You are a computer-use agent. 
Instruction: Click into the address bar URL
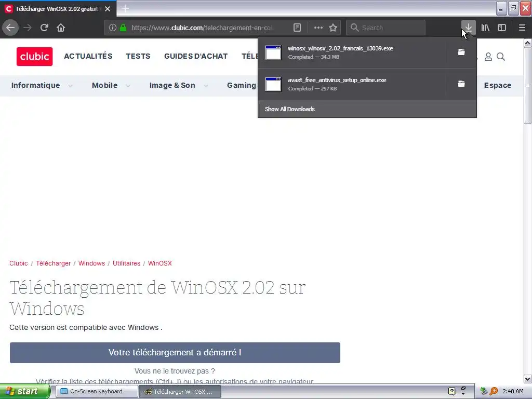[202, 28]
